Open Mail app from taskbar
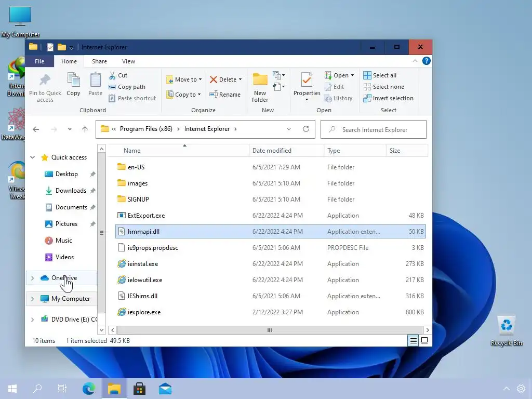The height and width of the screenshot is (399, 532). tap(165, 389)
